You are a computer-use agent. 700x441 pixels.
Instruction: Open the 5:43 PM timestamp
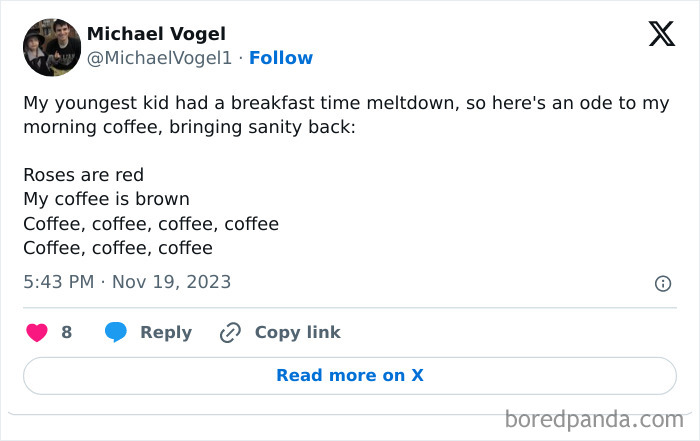pos(58,282)
